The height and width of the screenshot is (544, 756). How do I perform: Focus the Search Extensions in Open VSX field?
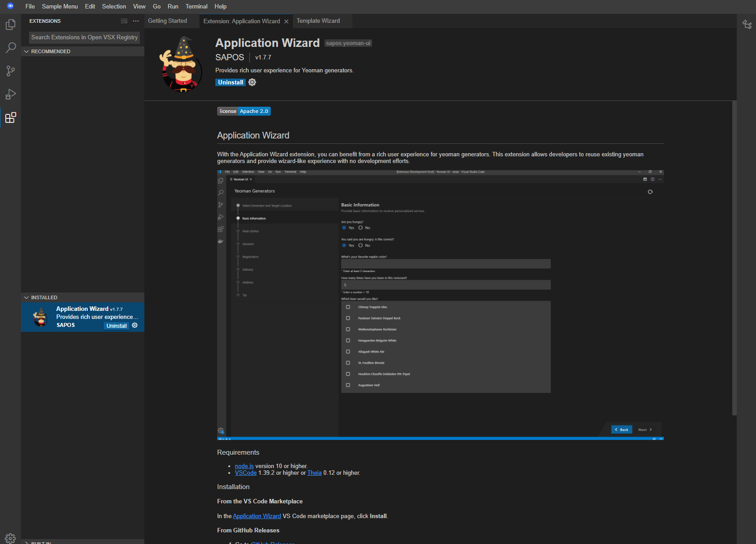pos(84,38)
